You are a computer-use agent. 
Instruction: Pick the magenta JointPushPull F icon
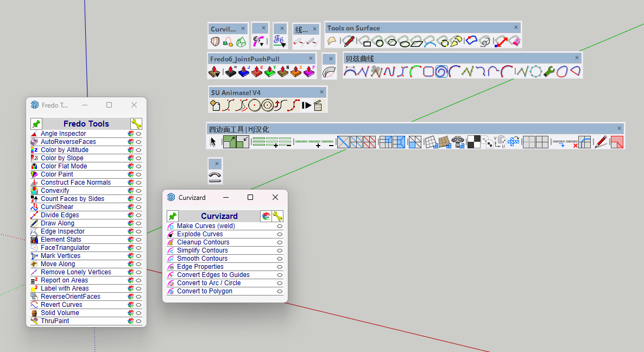click(x=309, y=72)
